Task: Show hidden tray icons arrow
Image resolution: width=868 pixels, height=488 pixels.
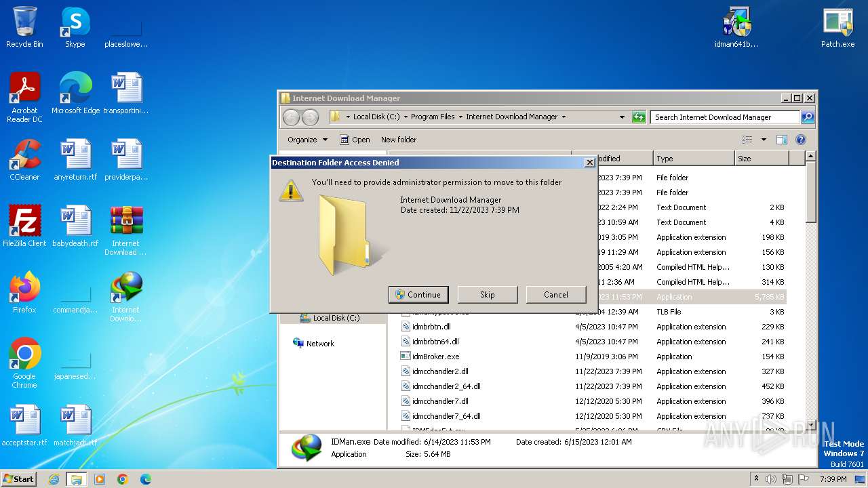Action: tap(755, 479)
